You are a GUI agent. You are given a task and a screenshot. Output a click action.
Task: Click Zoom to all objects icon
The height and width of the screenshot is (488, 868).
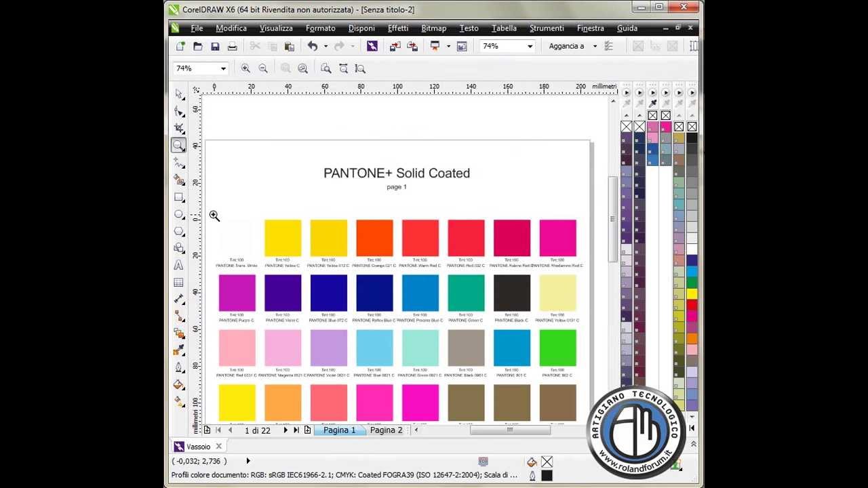pyautogui.click(x=303, y=68)
